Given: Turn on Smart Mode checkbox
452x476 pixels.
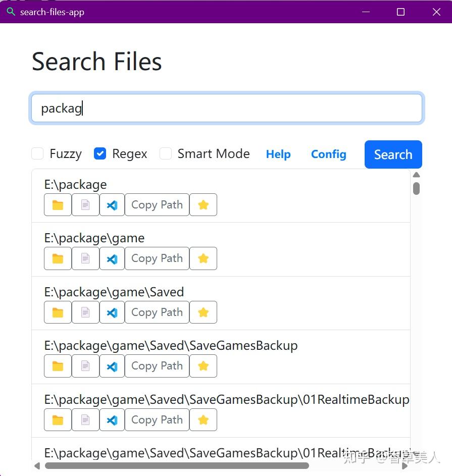Looking at the screenshot, I should coord(166,153).
